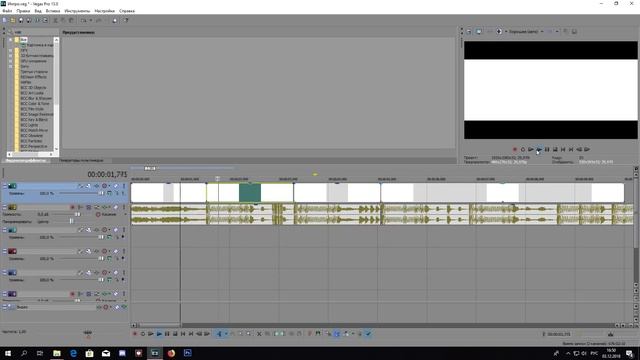Switch to the Генераторы мультимедиа tab
Viewport: 640px width, 360px height.
click(81, 160)
